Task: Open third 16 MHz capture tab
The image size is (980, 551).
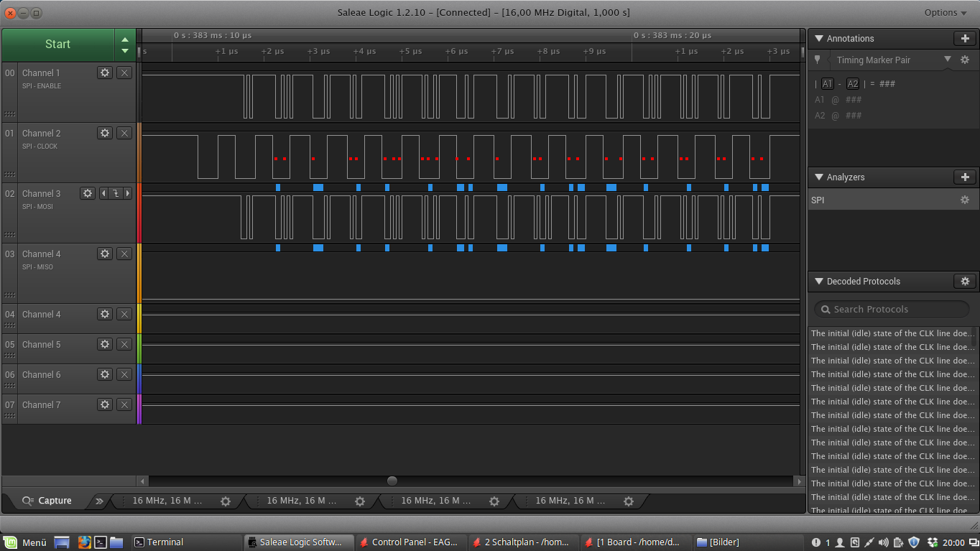Action: (436, 501)
